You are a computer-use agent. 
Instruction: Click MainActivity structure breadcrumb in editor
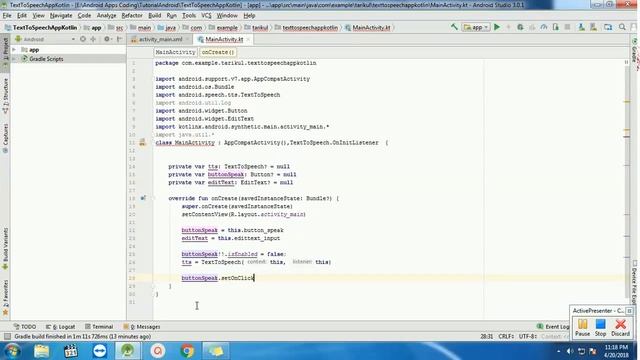pos(176,52)
